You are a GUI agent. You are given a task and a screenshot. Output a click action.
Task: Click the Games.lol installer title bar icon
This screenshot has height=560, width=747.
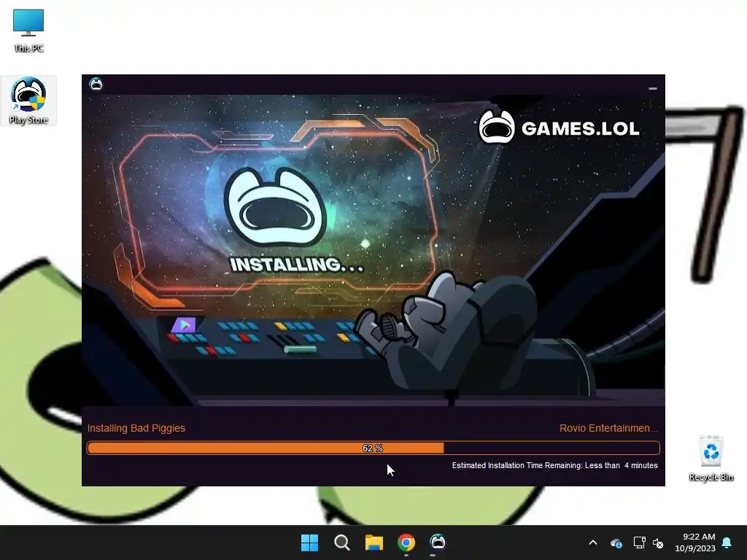pyautogui.click(x=96, y=85)
